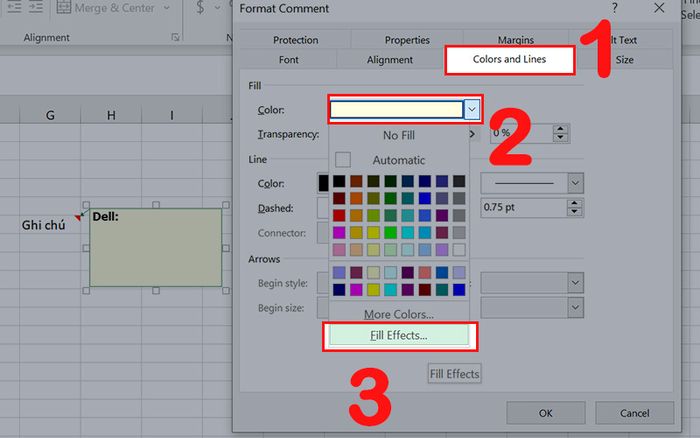Open the Fill Color dropdown arrow
This screenshot has width=700, height=438.
tap(472, 109)
